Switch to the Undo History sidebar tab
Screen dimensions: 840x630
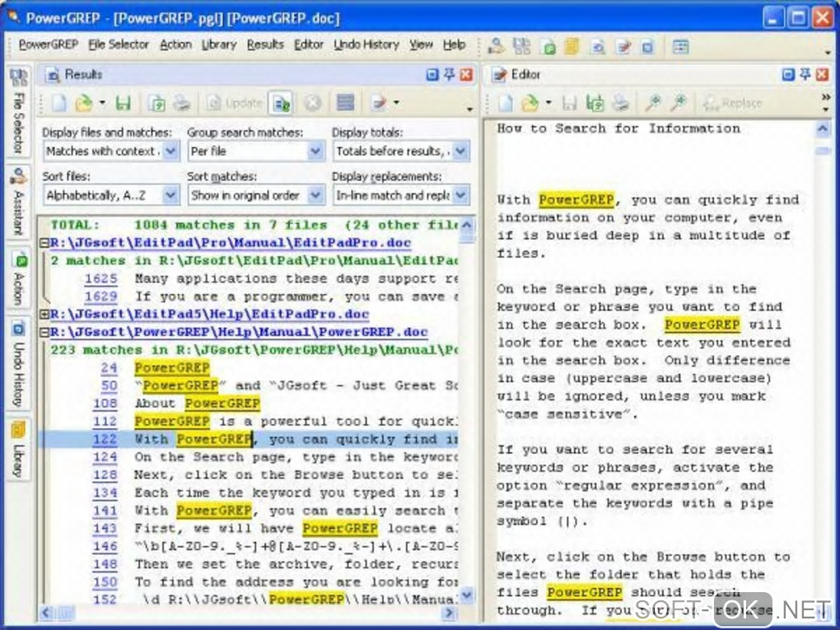pyautogui.click(x=18, y=364)
